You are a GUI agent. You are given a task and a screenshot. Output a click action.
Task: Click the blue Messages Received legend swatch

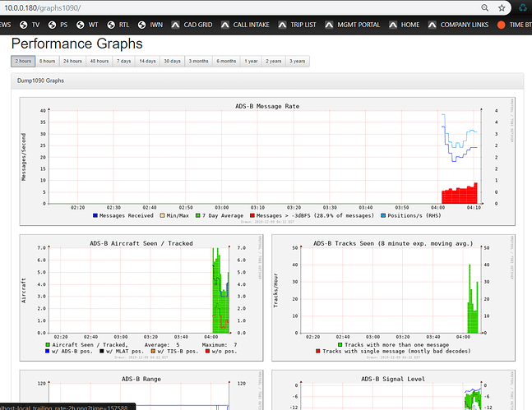coord(95,216)
